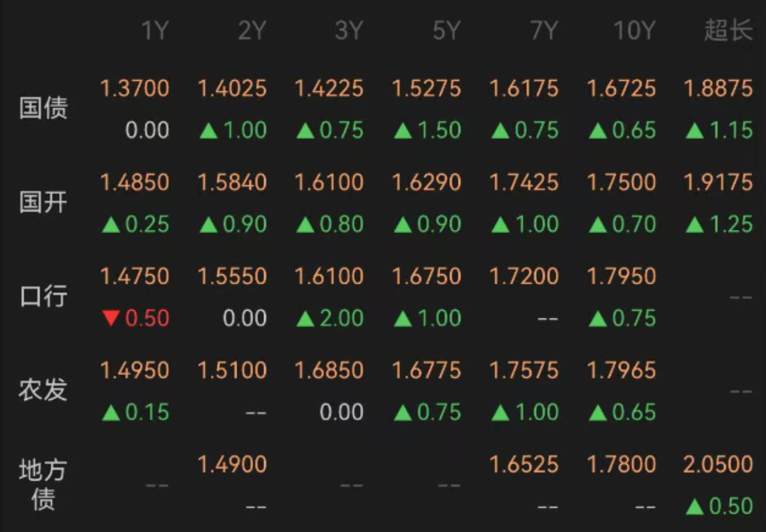Click the red down arrow beside 0.50
The width and height of the screenshot is (766, 532).
pos(111,319)
